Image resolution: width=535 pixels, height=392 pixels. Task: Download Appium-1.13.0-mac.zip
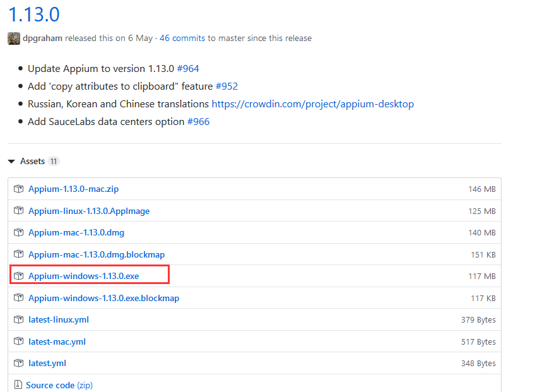[73, 189]
